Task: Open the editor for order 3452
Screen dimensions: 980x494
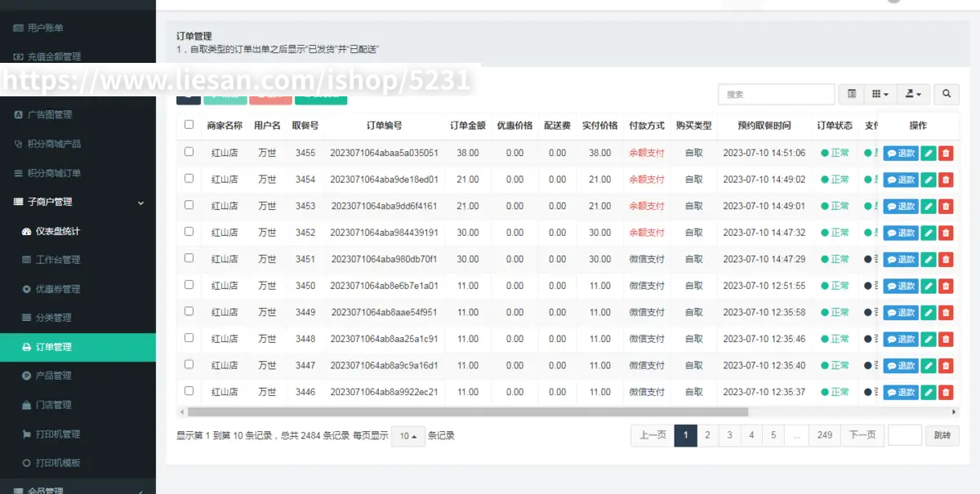Action: tap(929, 233)
